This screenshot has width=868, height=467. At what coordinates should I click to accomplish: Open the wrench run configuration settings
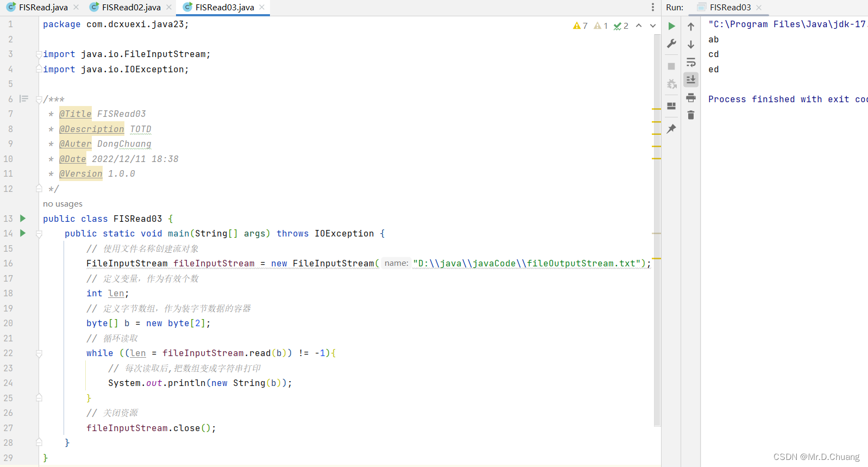click(671, 43)
